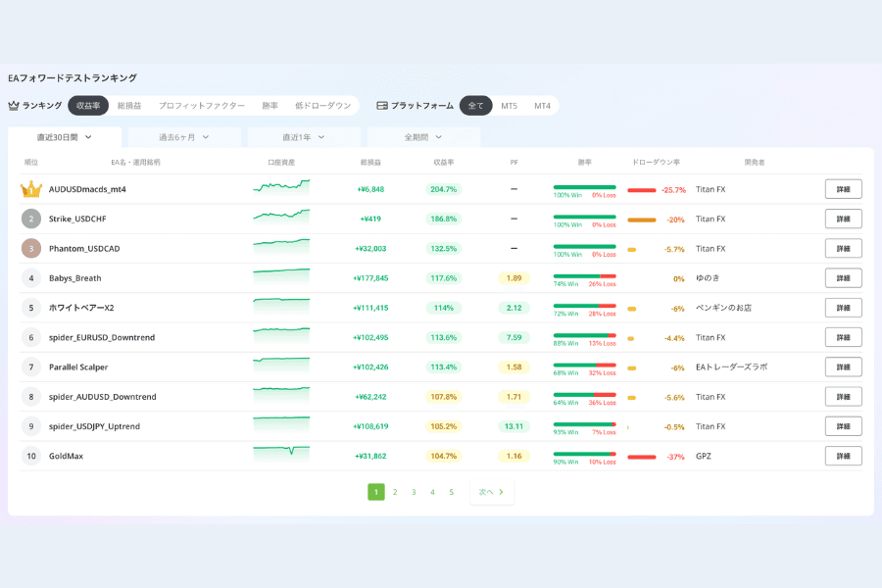Select the MT4 platform filter
882x588 pixels.
[542, 106]
